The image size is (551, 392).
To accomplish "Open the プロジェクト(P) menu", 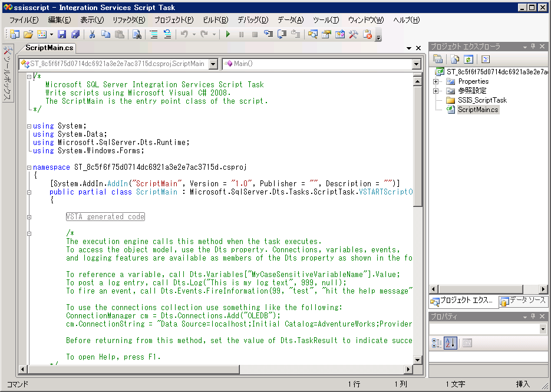I will coord(174,20).
